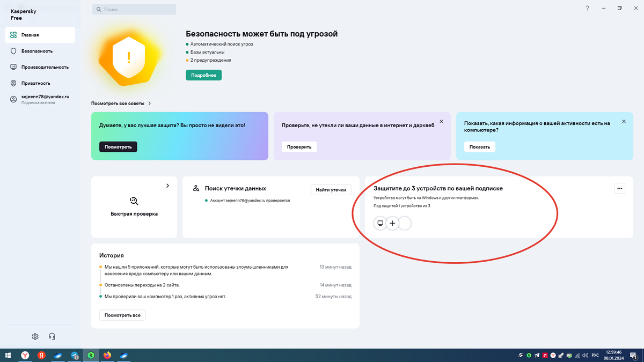
Task: Click the Telegram tray icon
Action: click(537, 356)
